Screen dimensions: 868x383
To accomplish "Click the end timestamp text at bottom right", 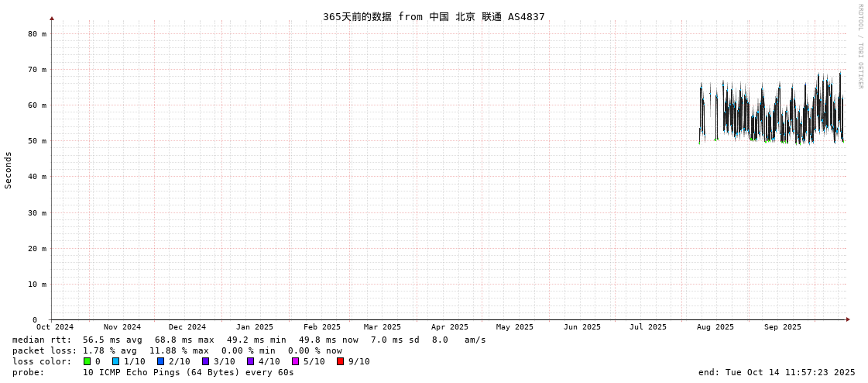I will click(777, 372).
